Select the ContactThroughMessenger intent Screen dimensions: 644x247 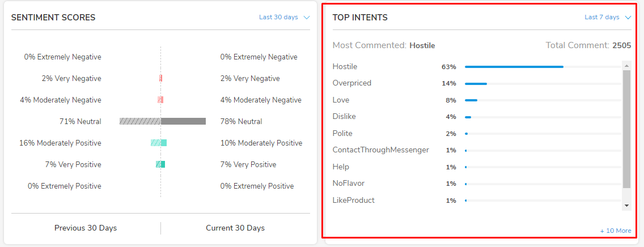tap(381, 150)
